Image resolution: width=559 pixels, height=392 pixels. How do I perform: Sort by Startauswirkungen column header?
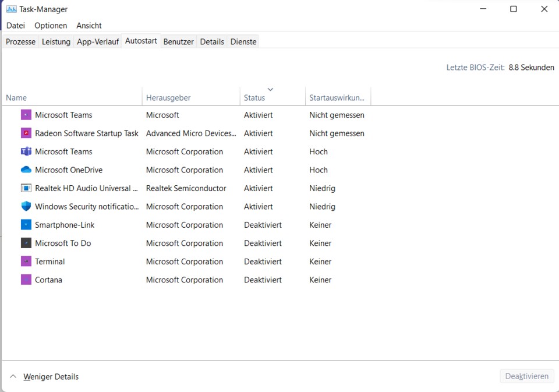point(337,98)
